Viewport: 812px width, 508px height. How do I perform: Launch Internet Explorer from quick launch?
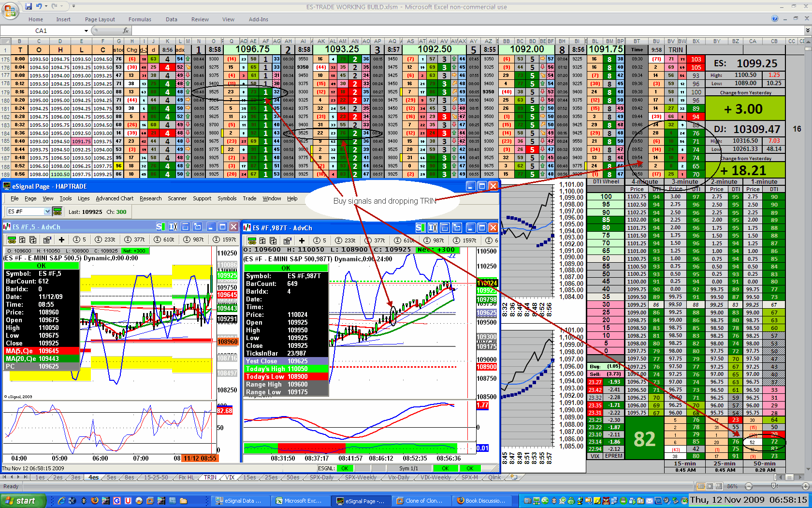pos(61,501)
